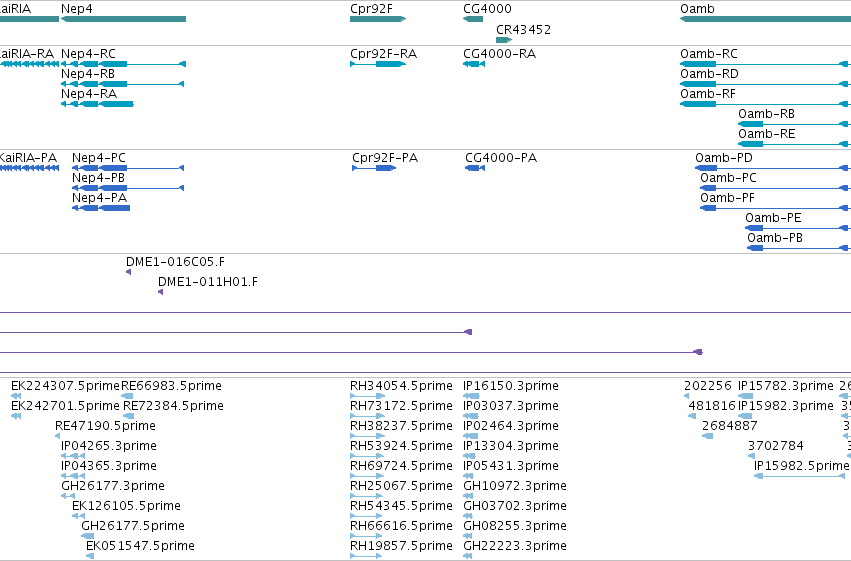Viewport: 851px width, 561px height.
Task: Click the Oamb-PE protein label
Action: click(x=773, y=218)
